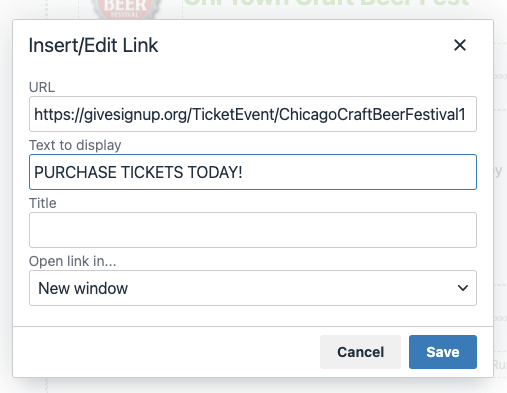Close the Insert/Edit Link dialog with X
This screenshot has width=507, height=393.
460,45
